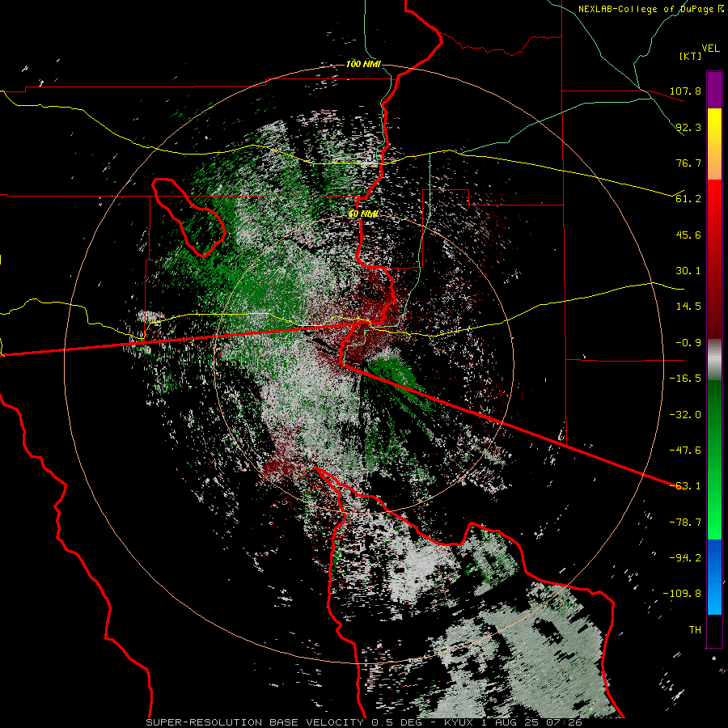Click the 61.2 value on the velocity scale

tap(688, 199)
